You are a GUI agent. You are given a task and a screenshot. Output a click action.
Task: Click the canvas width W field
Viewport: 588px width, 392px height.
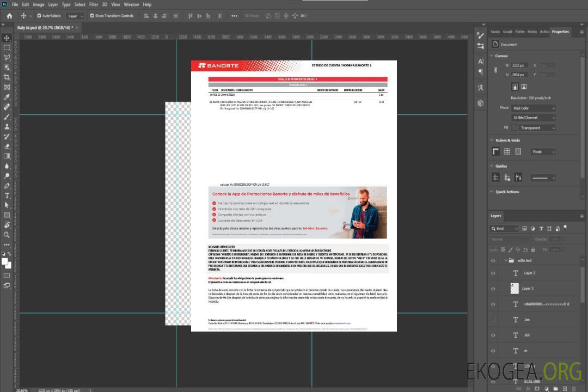click(x=519, y=65)
